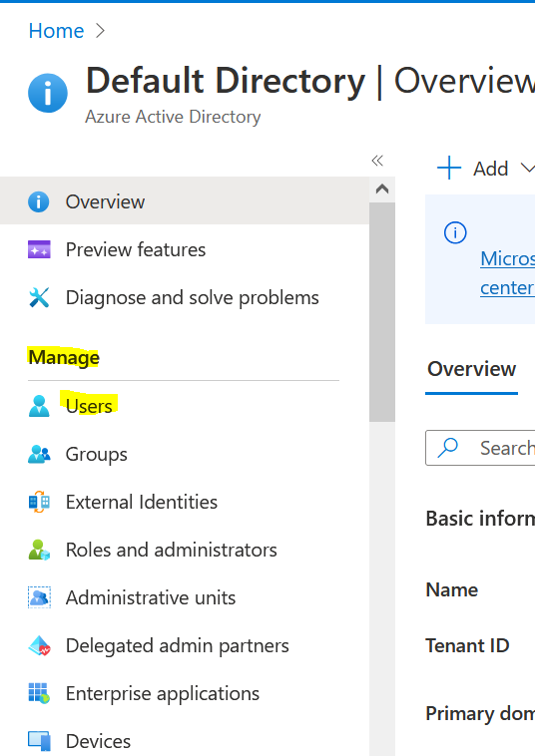Screen dimensions: 535x756
Task: Click the magnifier icon in search box
Action: point(448,448)
